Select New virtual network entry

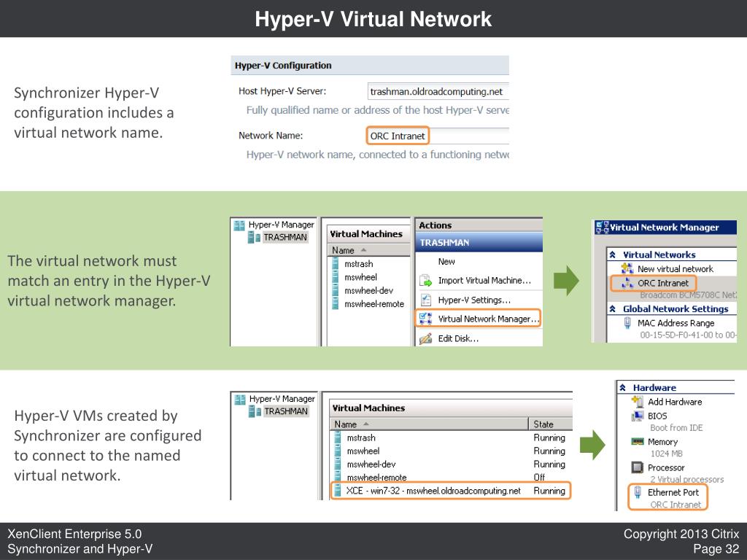click(x=675, y=269)
